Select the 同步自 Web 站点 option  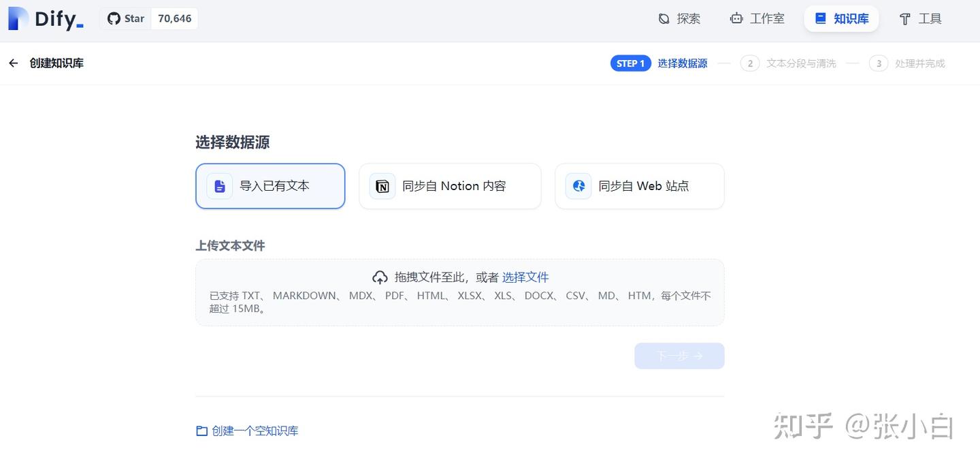[639, 185]
